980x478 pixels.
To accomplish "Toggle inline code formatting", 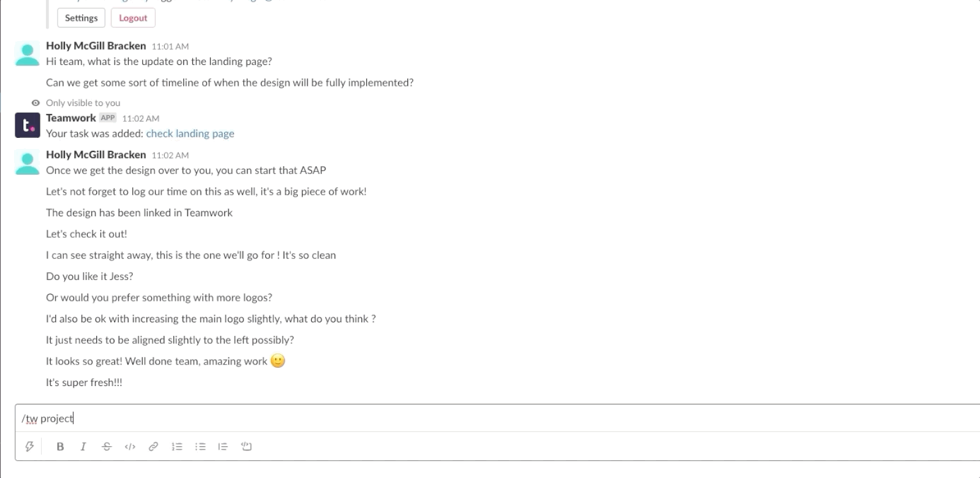I will [130, 446].
